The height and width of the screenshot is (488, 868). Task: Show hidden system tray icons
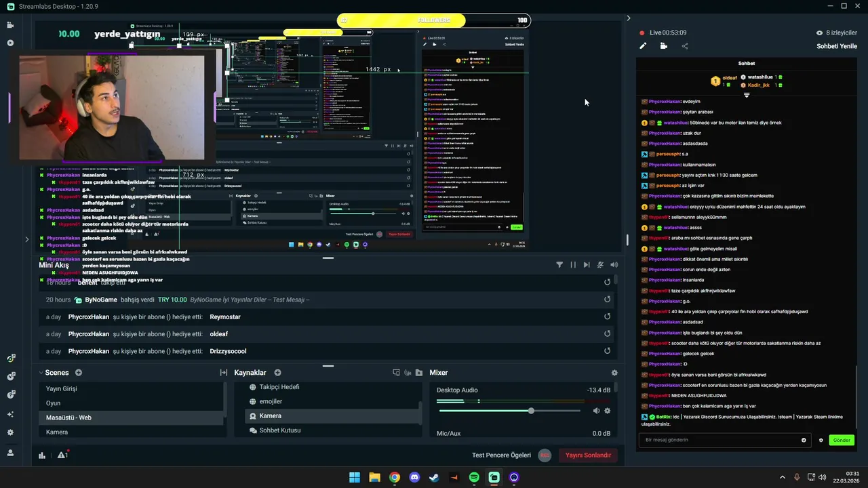click(x=783, y=477)
